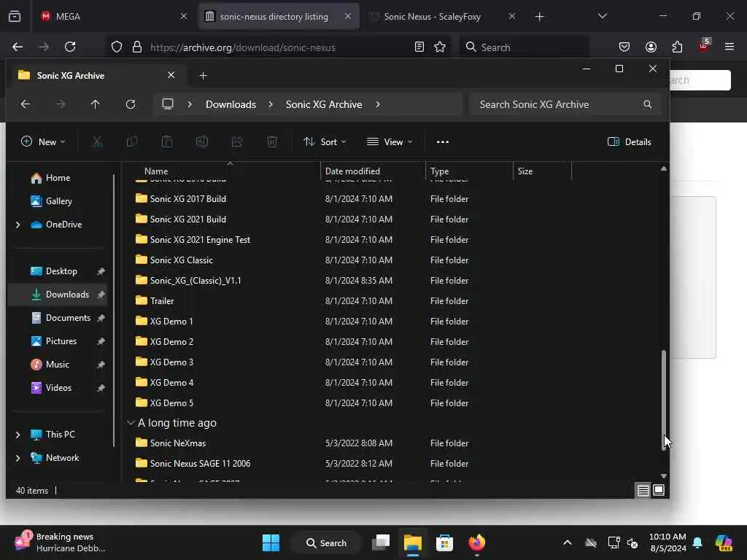Show hidden tray icons chevron

coord(568,542)
